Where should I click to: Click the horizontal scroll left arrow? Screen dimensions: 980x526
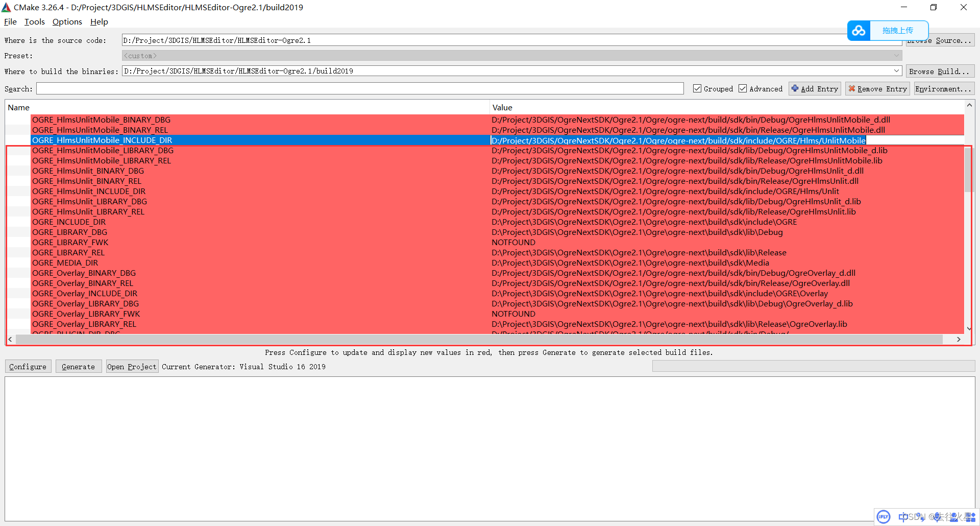coord(10,339)
